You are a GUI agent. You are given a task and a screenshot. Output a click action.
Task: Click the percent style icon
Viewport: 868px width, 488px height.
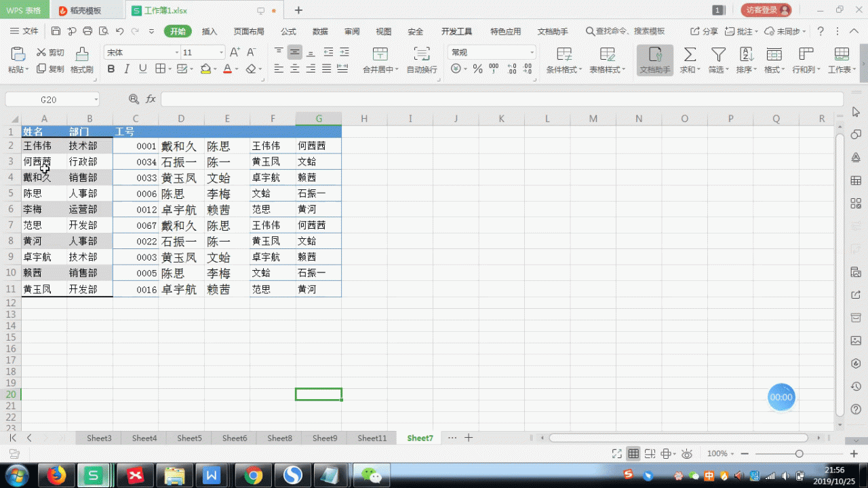477,69
